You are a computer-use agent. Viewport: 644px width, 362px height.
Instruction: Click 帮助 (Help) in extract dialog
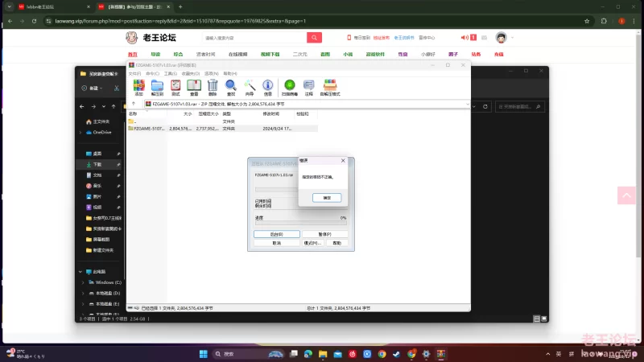point(336,243)
